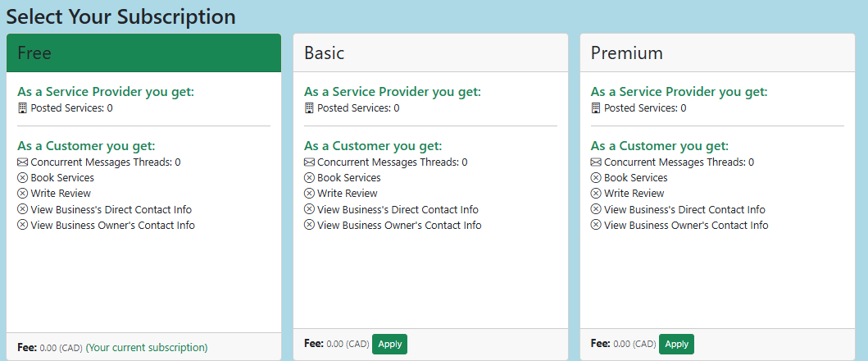Click the X icon beside Book Services in Free

(x=22, y=178)
